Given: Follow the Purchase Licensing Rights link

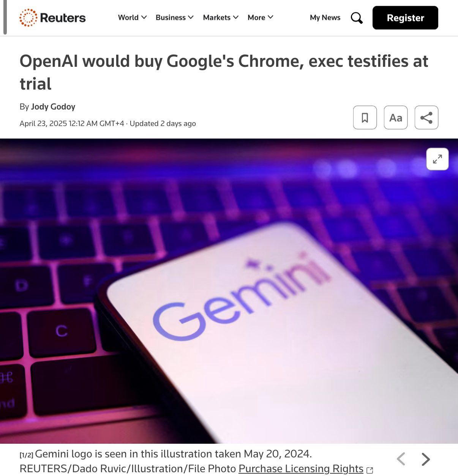Looking at the screenshot, I should pyautogui.click(x=301, y=469).
